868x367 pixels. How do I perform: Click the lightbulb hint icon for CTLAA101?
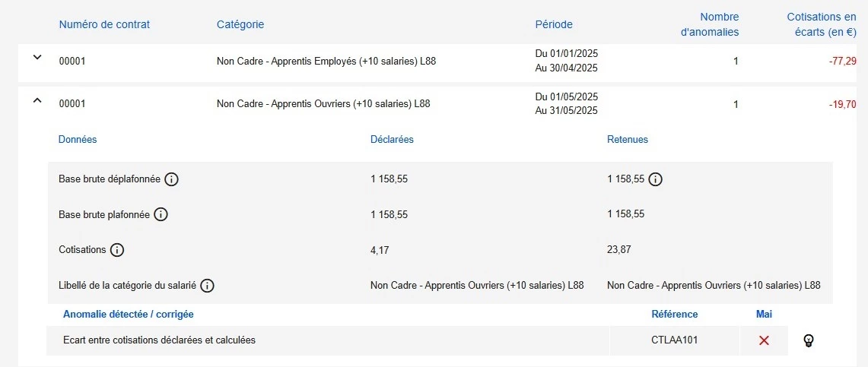[809, 340]
